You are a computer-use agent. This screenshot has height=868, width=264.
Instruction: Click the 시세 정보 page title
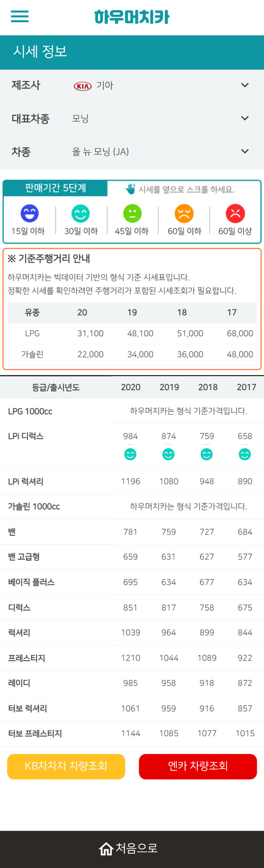tap(40, 52)
